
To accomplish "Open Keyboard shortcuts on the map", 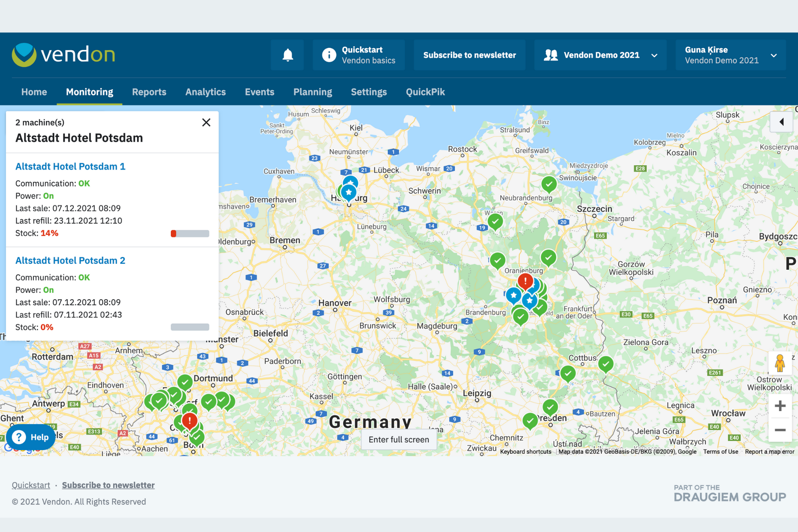I will pyautogui.click(x=525, y=451).
